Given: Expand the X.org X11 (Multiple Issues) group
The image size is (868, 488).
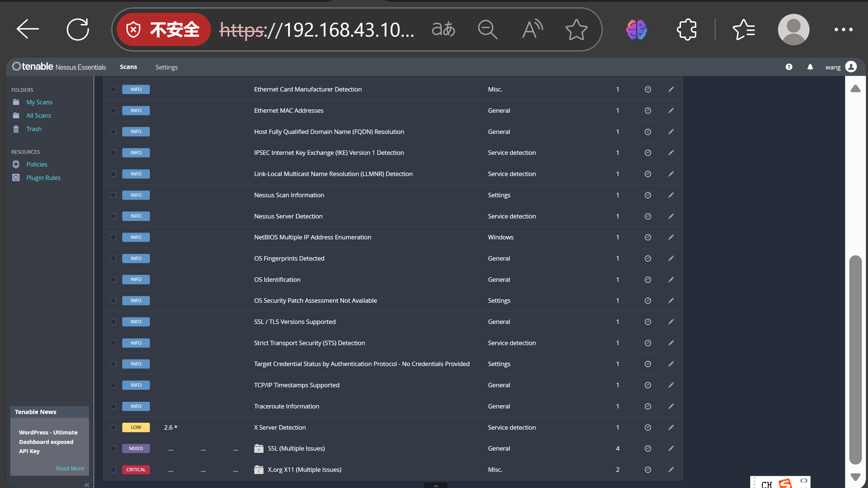Looking at the screenshot, I should [x=304, y=470].
